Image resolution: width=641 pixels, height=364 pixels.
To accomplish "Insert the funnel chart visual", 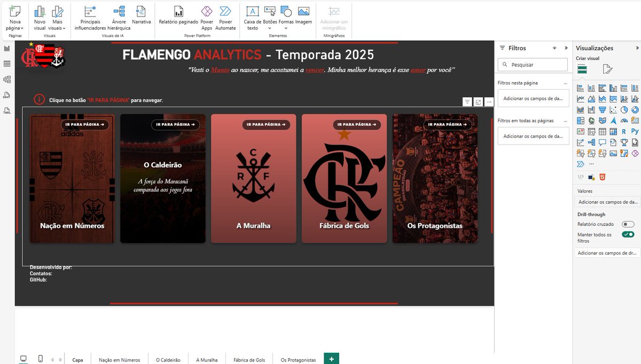I will pyautogui.click(x=603, y=109).
